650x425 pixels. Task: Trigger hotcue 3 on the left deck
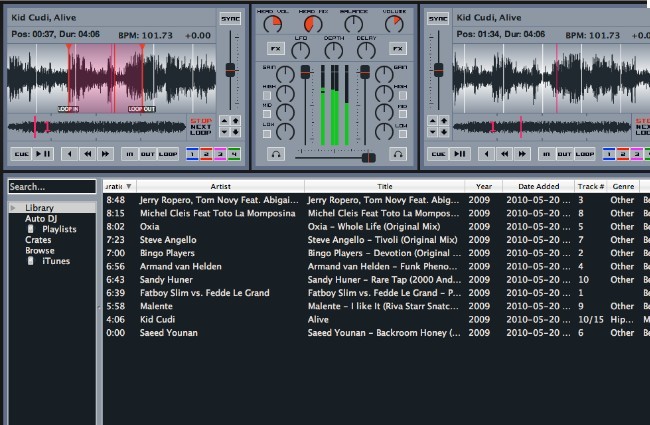point(220,154)
